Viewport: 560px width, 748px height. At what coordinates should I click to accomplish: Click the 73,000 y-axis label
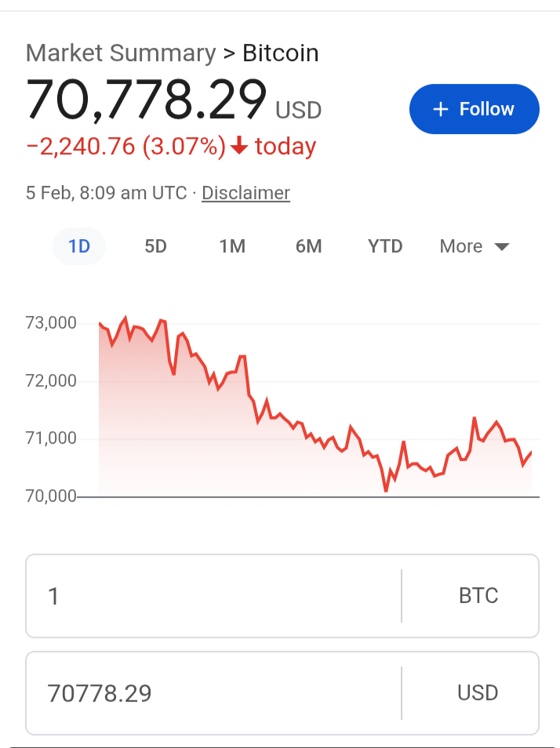pos(50,323)
